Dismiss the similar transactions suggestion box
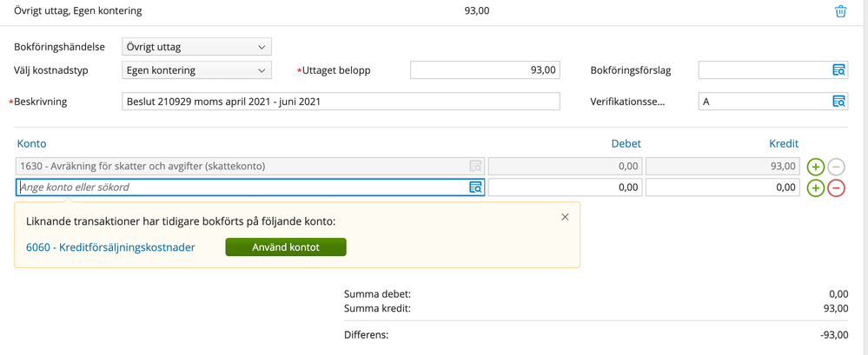 tap(565, 217)
